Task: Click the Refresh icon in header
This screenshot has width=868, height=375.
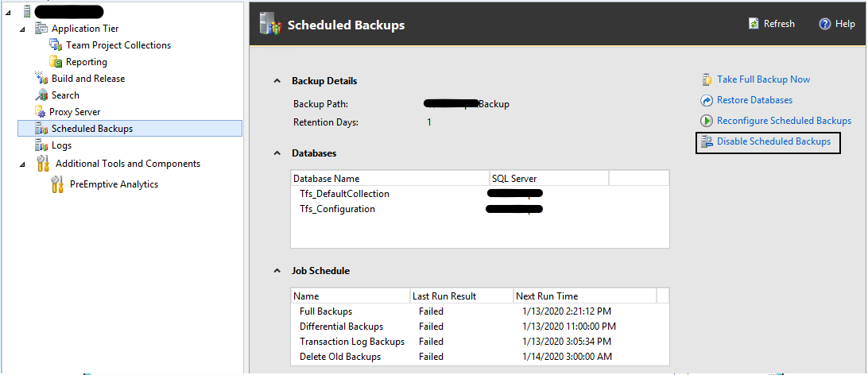Action: click(x=754, y=24)
